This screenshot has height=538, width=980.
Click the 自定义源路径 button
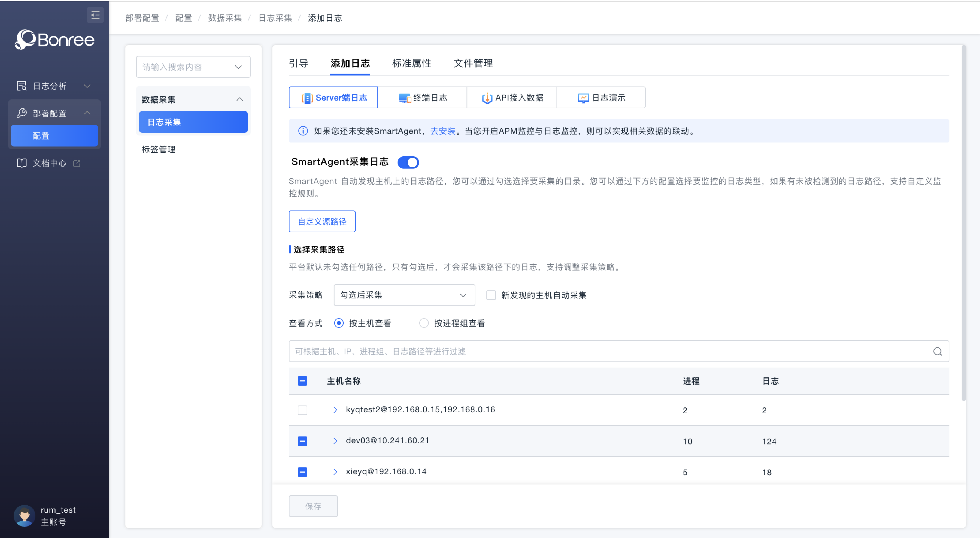322,221
